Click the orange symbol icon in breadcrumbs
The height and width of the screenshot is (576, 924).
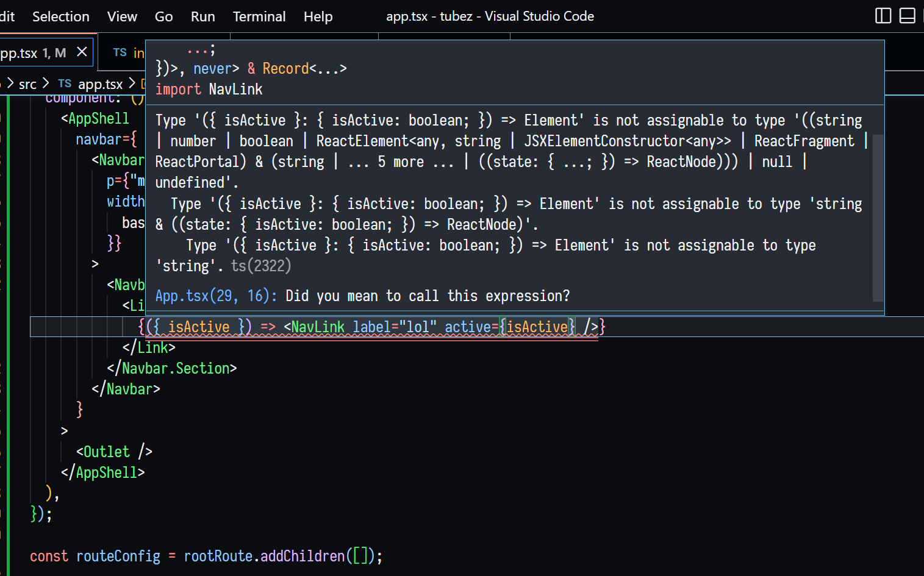coord(143,84)
